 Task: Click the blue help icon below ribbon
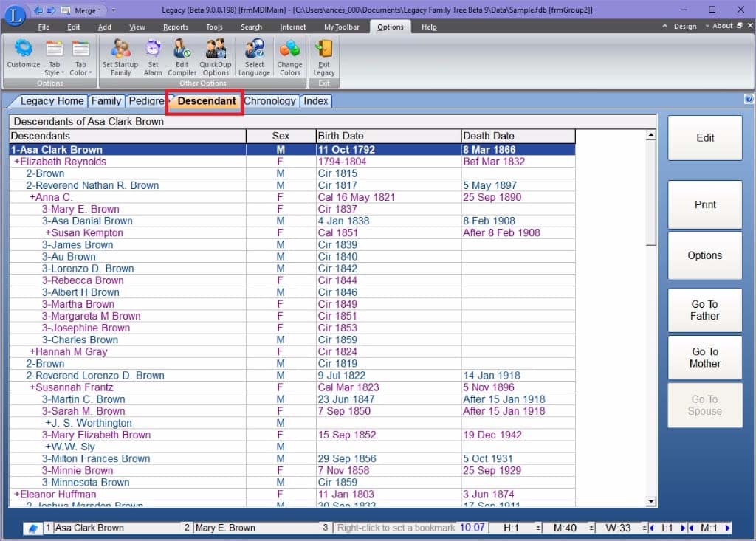pos(749,100)
